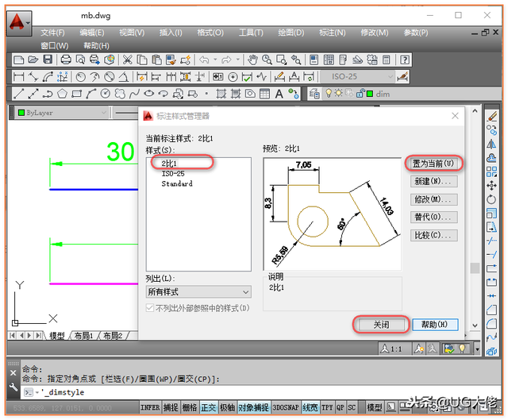Viewport: 508px width, 420px height.
Task: Toggle 捕捉 snap mode in status bar
Action: pos(171,407)
